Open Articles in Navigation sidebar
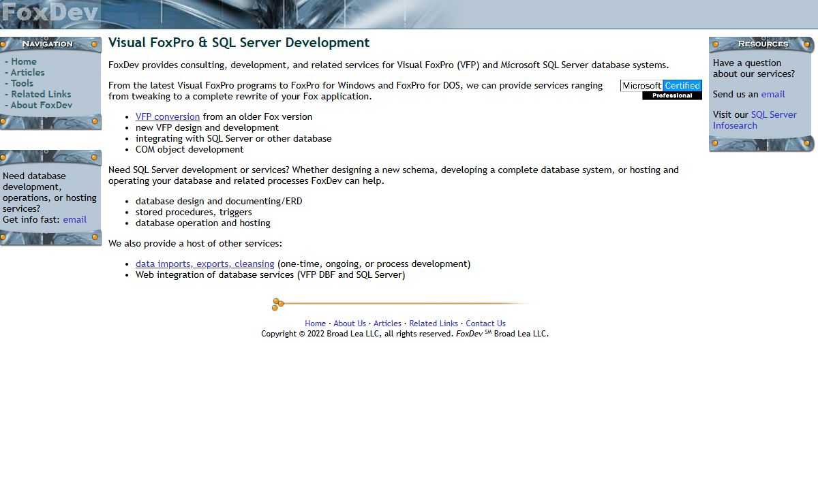818x504 pixels. [x=27, y=72]
